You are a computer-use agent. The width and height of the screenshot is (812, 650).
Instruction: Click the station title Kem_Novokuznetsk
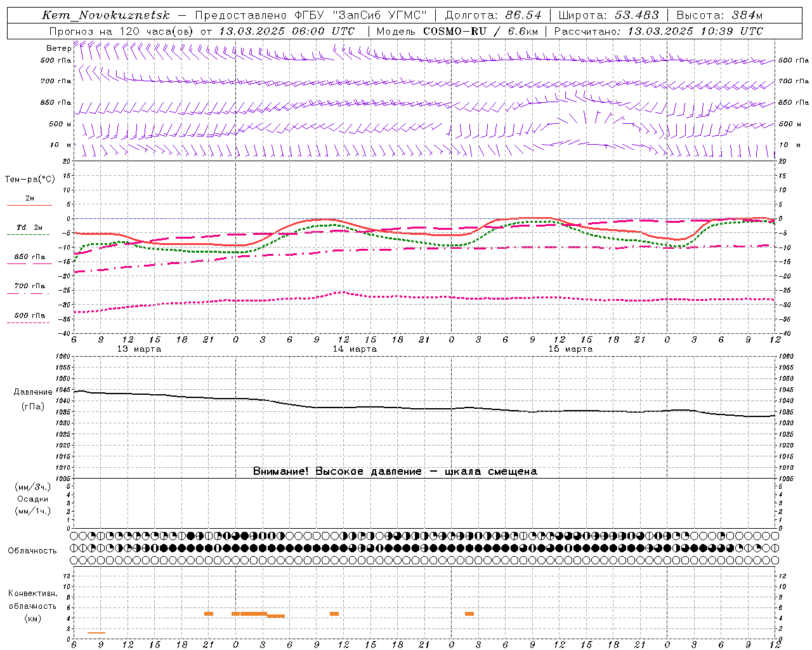tap(106, 15)
